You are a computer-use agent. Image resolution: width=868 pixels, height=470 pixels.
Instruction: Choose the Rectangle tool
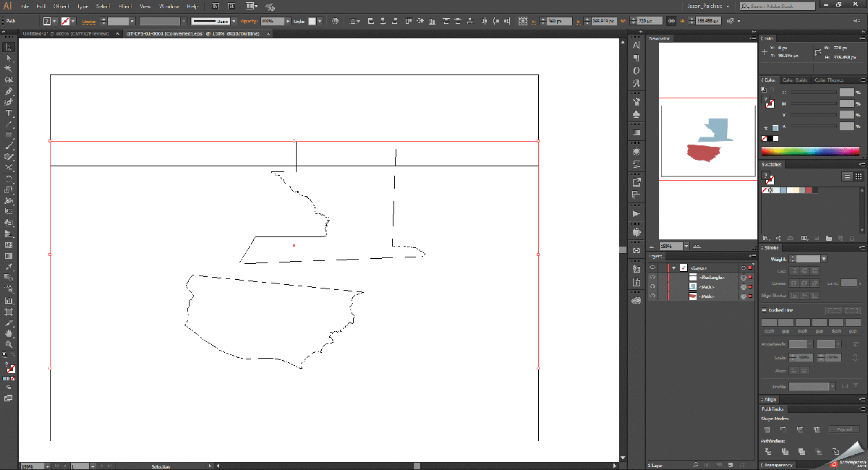click(x=9, y=135)
